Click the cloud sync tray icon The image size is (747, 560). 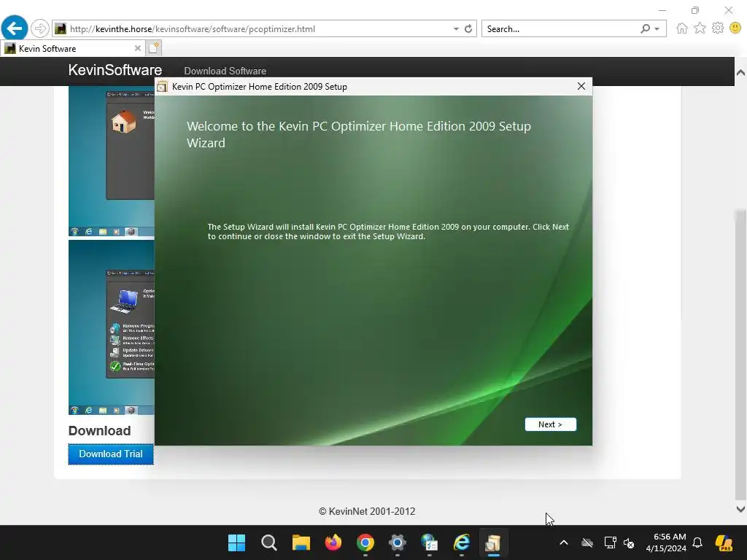(x=587, y=542)
